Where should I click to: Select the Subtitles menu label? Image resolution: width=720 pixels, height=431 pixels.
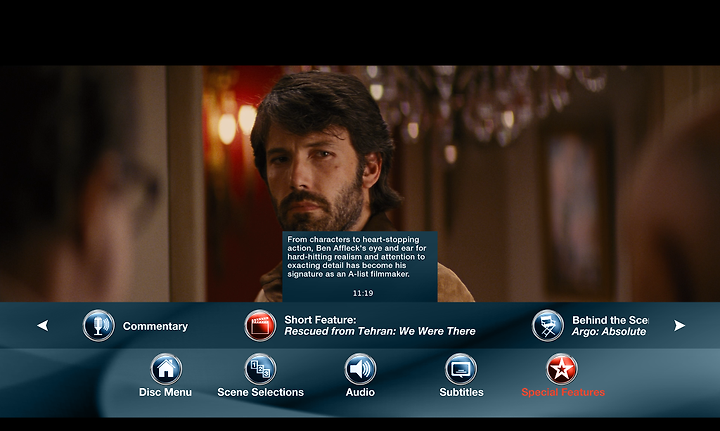click(x=461, y=392)
